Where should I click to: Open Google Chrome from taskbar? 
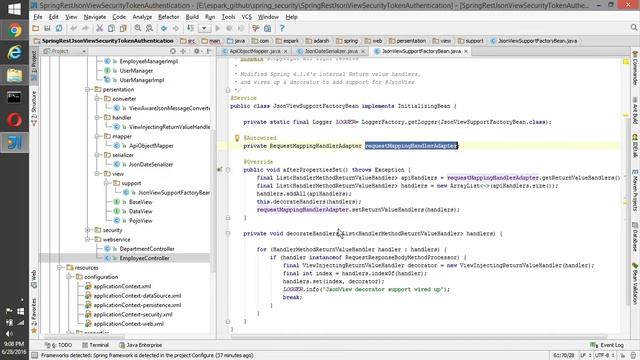coord(14,31)
